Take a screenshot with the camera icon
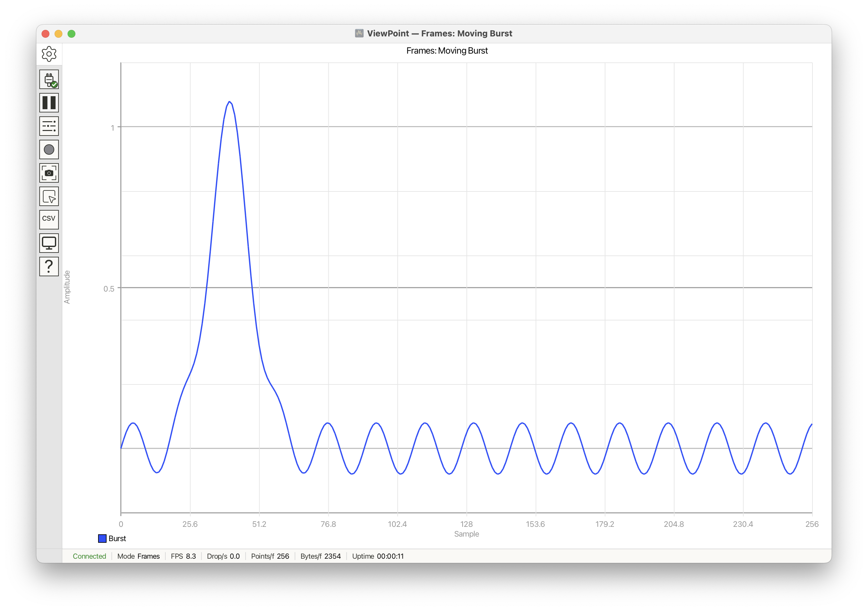Screen dimensions: 868x611 point(49,173)
